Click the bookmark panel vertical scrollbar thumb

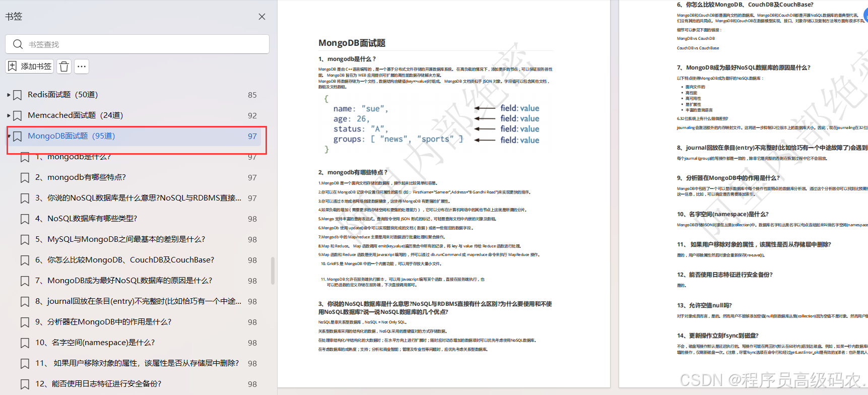coord(273,271)
